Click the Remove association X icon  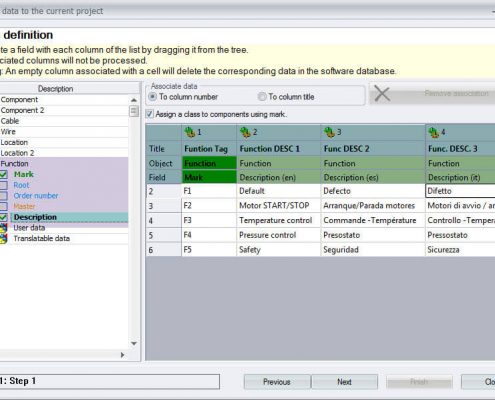click(382, 93)
